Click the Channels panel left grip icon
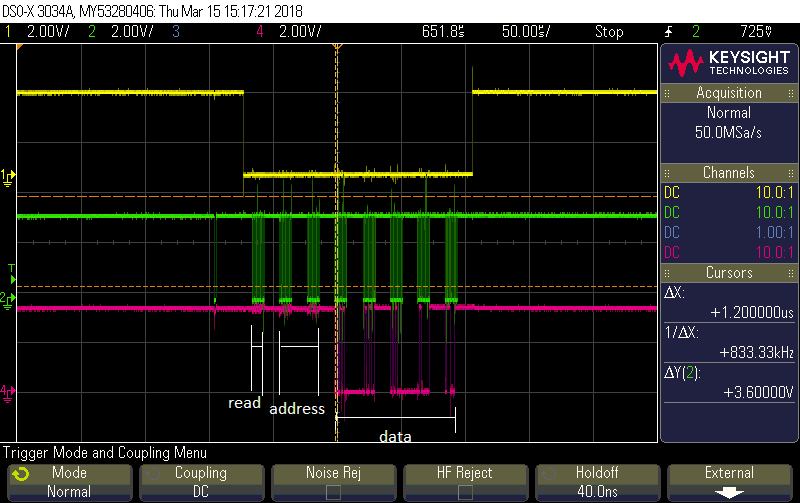Image resolution: width=800 pixels, height=503 pixels. coord(667,173)
